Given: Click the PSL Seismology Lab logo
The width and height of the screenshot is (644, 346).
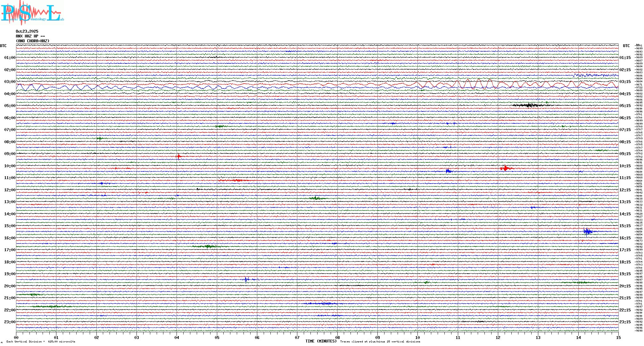Looking at the screenshot, I should [32, 13].
